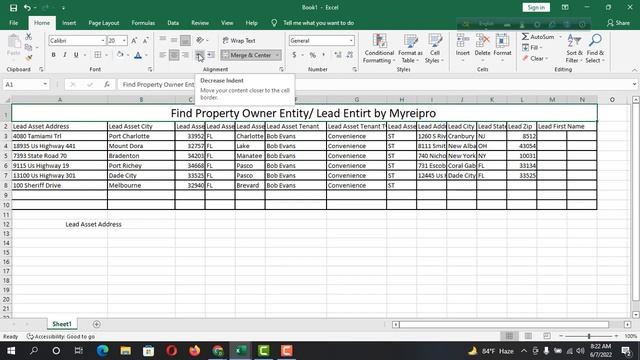
Task: Toggle Align Right
Action: (185, 55)
